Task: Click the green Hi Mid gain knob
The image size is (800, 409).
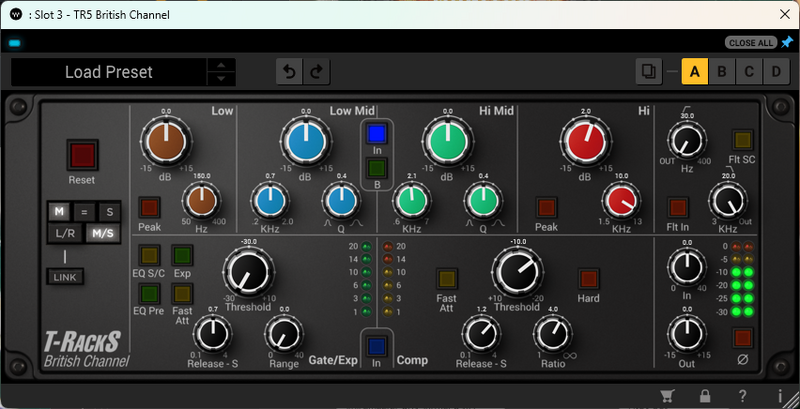Action: (447, 141)
